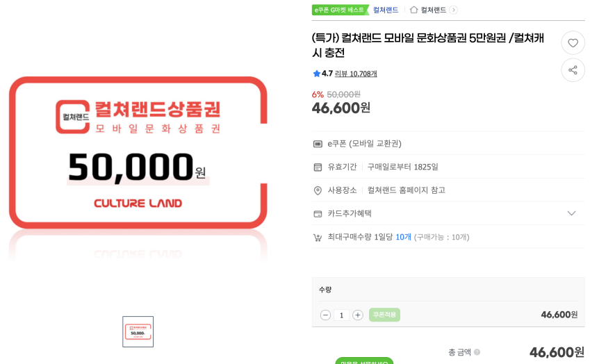The image size is (590, 364).
Task: Click the arrow next to 컬쳐랜드 shop
Action: click(453, 10)
